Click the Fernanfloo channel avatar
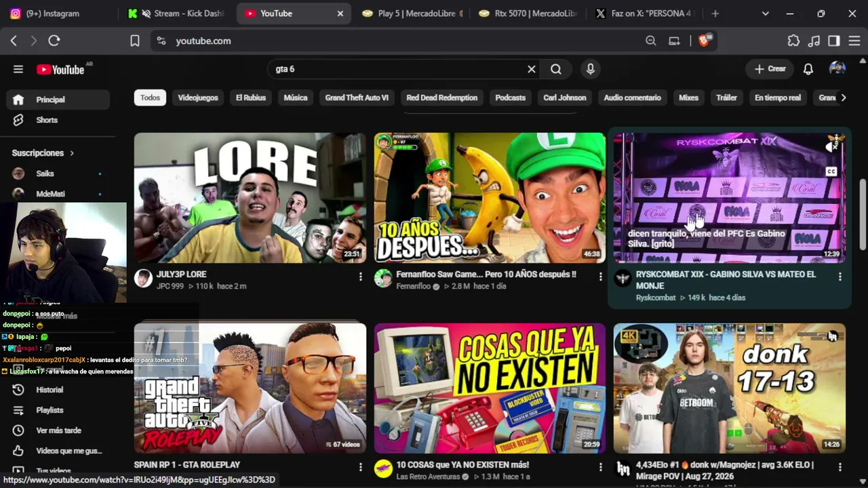The width and height of the screenshot is (868, 488). (383, 279)
